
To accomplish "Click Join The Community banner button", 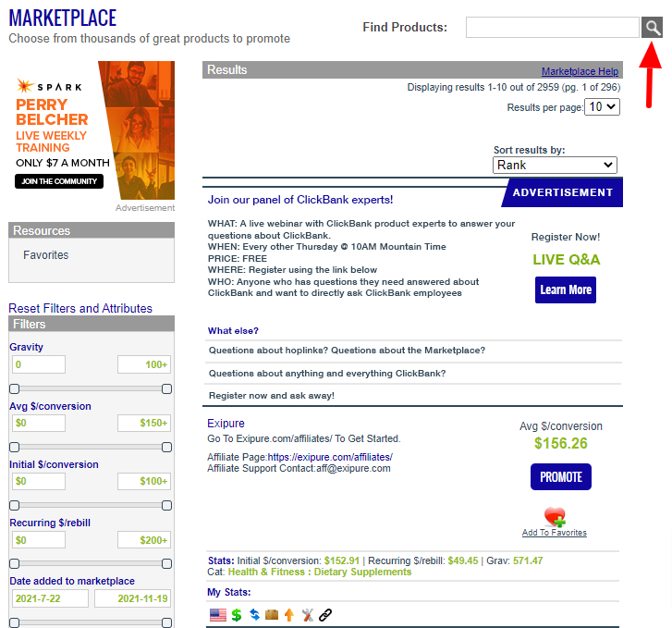I will click(x=59, y=181).
